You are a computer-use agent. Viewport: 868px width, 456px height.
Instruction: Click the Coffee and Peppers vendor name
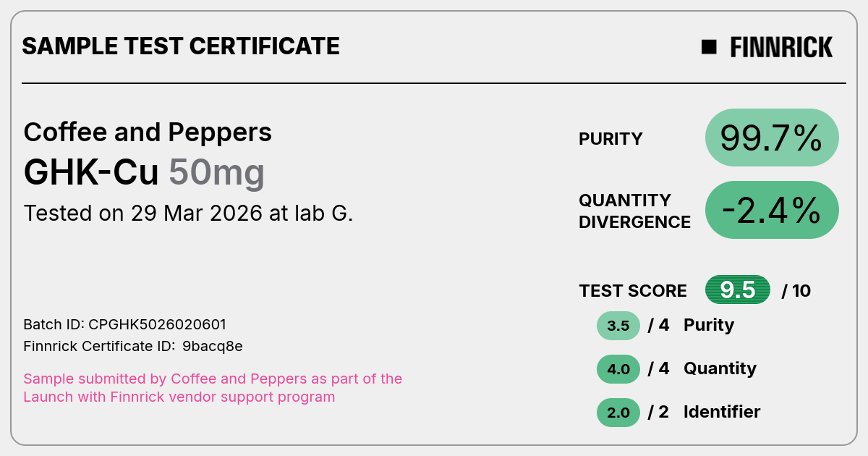(148, 132)
